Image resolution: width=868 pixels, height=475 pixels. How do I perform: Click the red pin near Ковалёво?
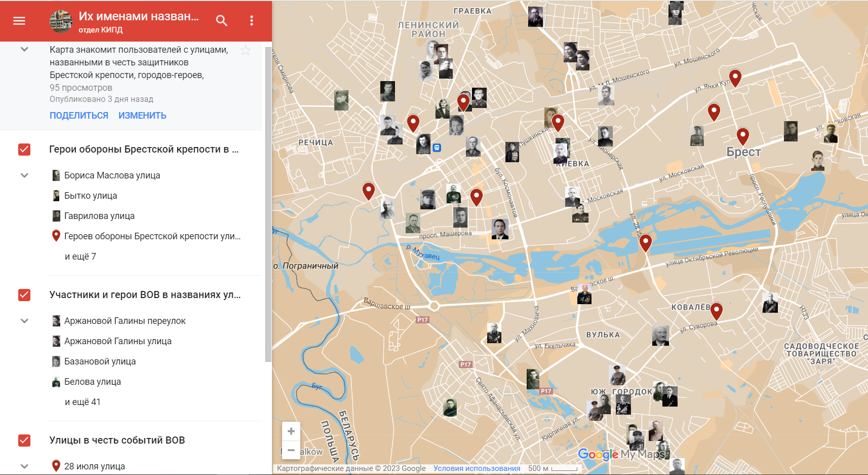(x=716, y=310)
